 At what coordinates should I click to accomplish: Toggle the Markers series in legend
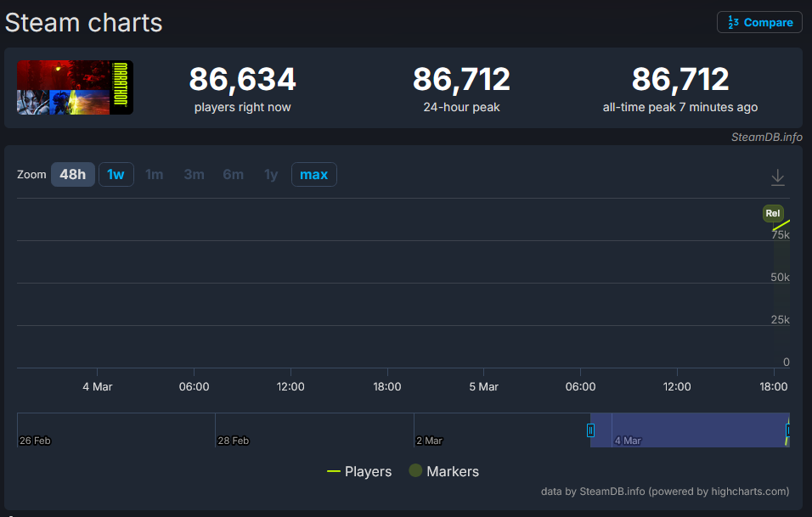(444, 471)
